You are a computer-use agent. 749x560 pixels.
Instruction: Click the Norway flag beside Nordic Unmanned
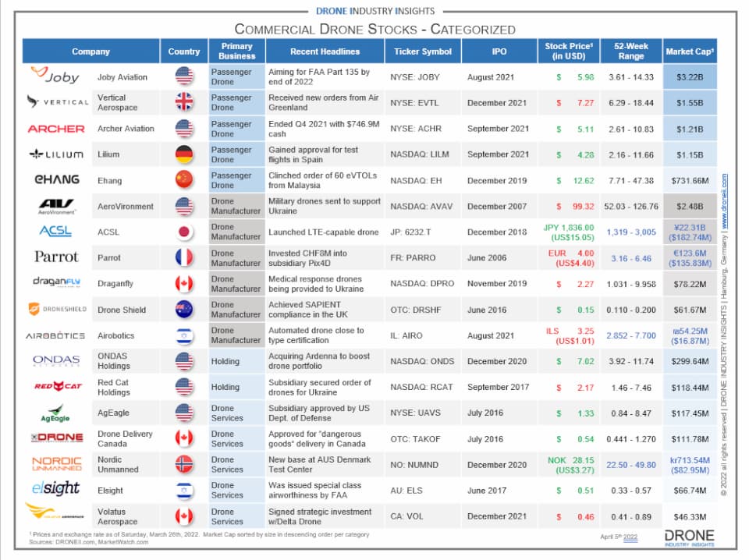[183, 464]
